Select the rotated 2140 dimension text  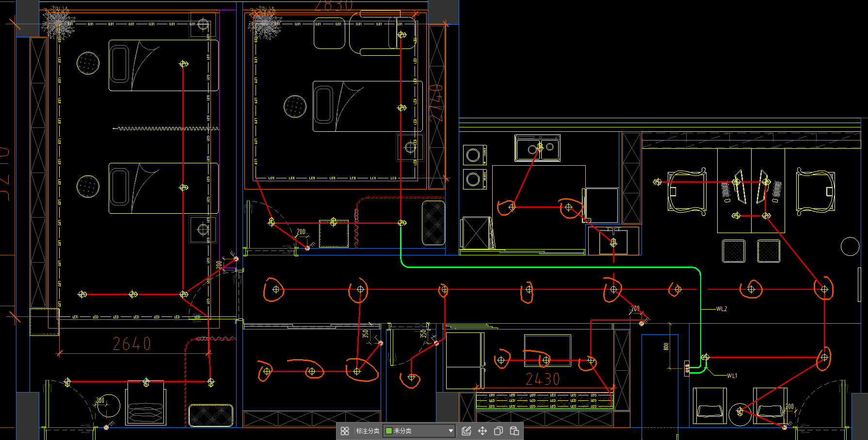[437, 103]
